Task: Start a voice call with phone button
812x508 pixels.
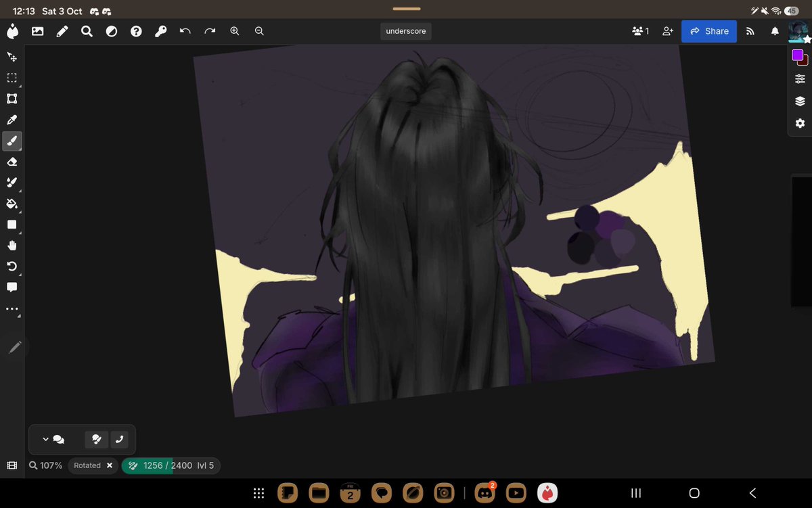Action: (119, 439)
